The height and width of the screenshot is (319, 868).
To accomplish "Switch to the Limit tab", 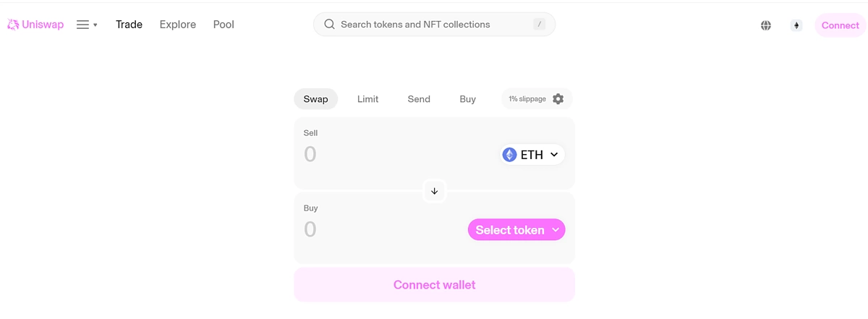I will [x=367, y=99].
